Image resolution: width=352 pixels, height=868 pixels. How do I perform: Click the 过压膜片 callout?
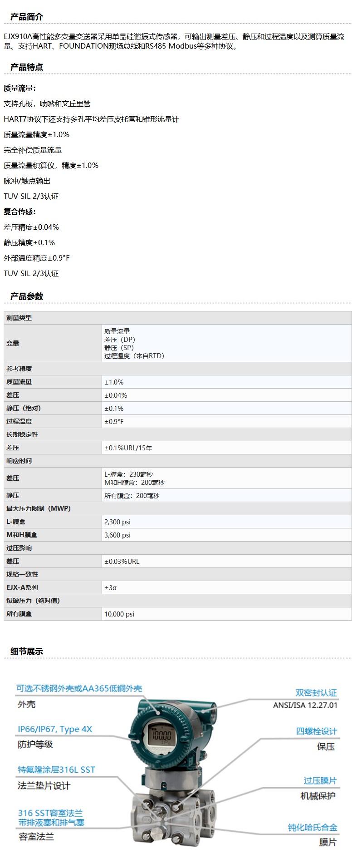coord(320,780)
